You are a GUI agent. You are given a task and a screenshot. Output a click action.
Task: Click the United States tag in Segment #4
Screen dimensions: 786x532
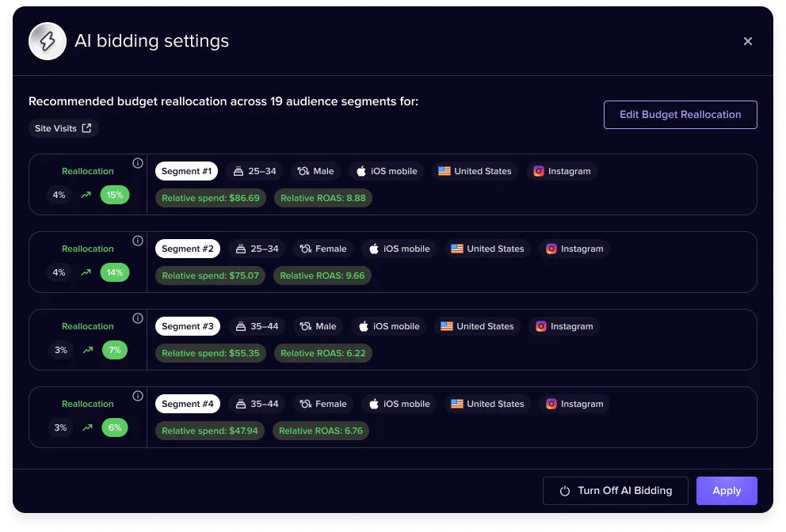pyautogui.click(x=487, y=405)
